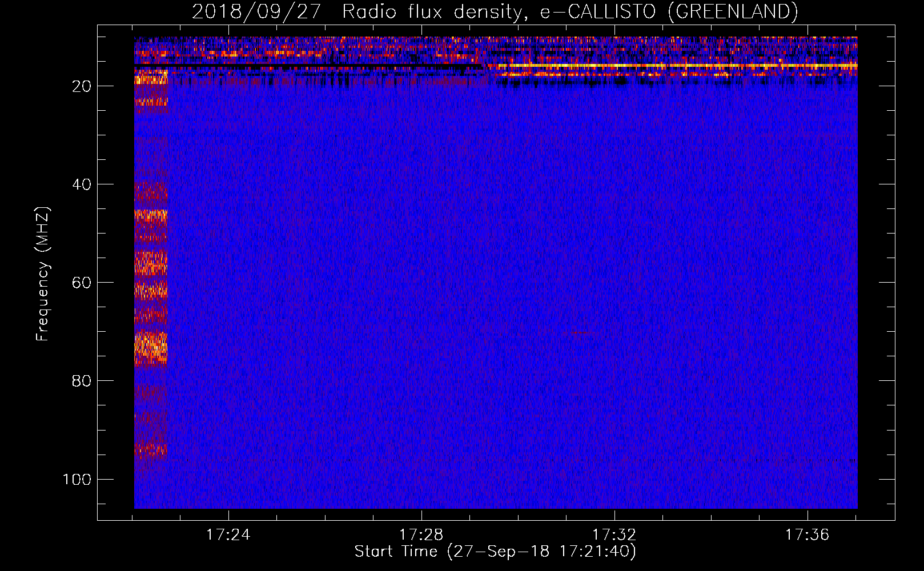Click the 17:32 time tick label
The width and height of the screenshot is (924, 571).
click(x=614, y=535)
